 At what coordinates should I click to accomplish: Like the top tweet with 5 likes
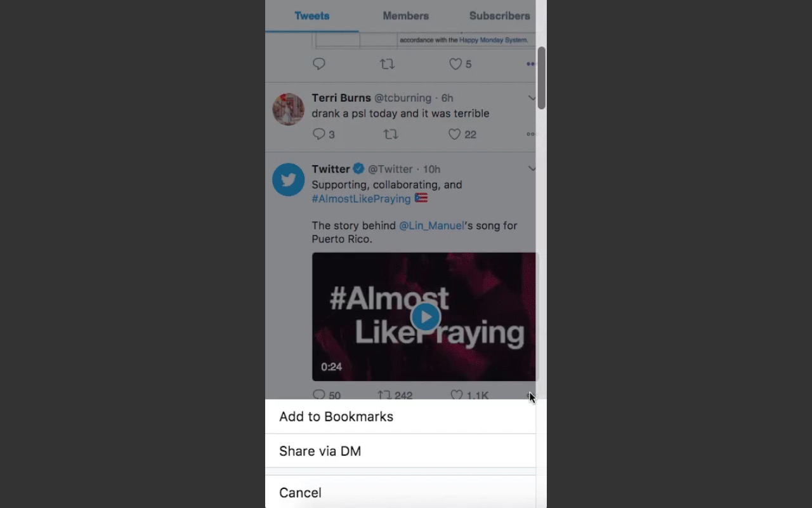(x=455, y=64)
